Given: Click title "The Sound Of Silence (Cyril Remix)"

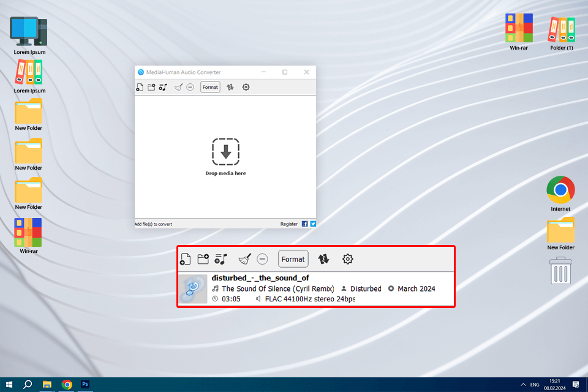Looking at the screenshot, I should (278, 289).
